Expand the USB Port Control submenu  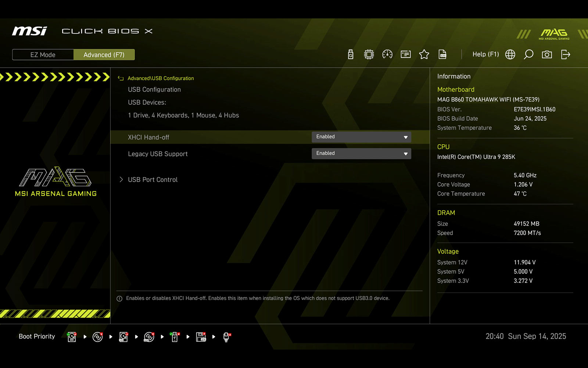pyautogui.click(x=153, y=180)
